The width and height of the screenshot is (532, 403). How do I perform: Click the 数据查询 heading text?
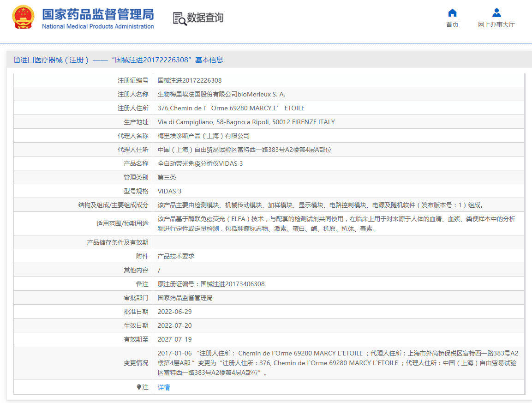coord(205,18)
